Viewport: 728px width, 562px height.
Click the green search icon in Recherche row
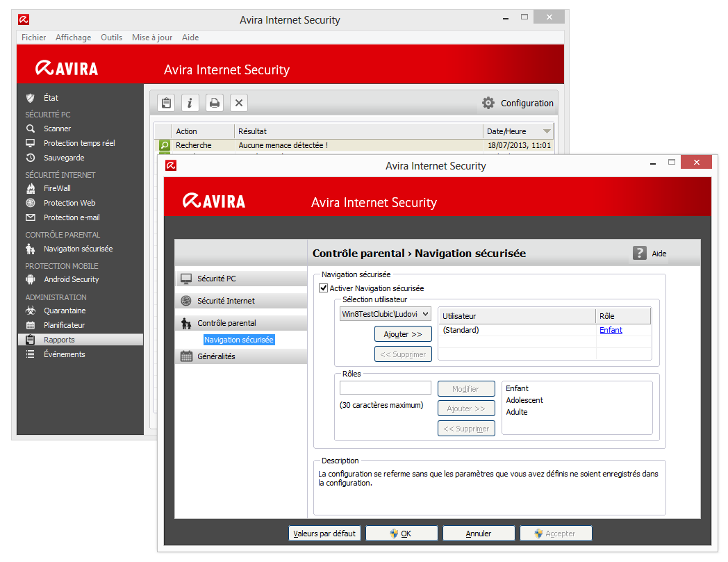click(165, 145)
